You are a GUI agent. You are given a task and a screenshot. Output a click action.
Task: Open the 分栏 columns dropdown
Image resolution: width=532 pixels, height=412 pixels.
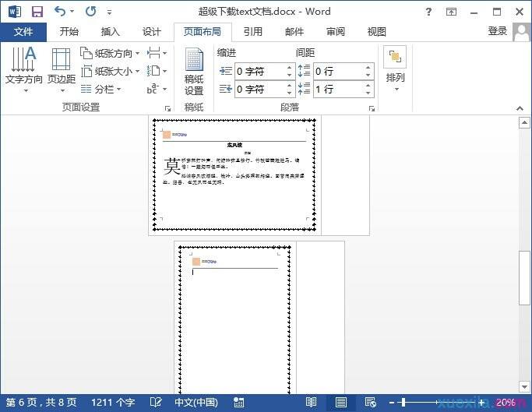[x=100, y=90]
